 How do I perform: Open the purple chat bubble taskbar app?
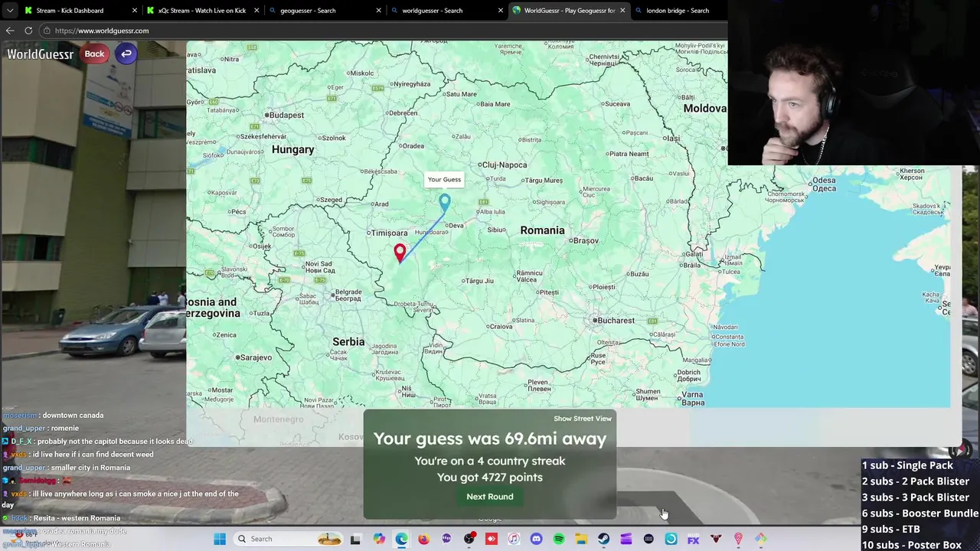[446, 539]
